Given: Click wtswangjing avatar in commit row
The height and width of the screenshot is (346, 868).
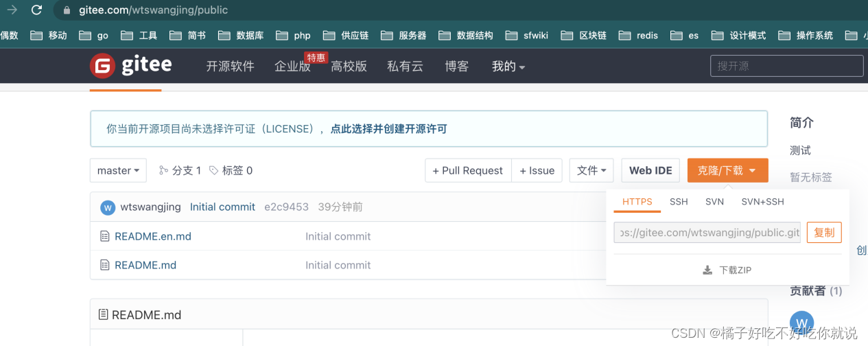Looking at the screenshot, I should pyautogui.click(x=108, y=207).
